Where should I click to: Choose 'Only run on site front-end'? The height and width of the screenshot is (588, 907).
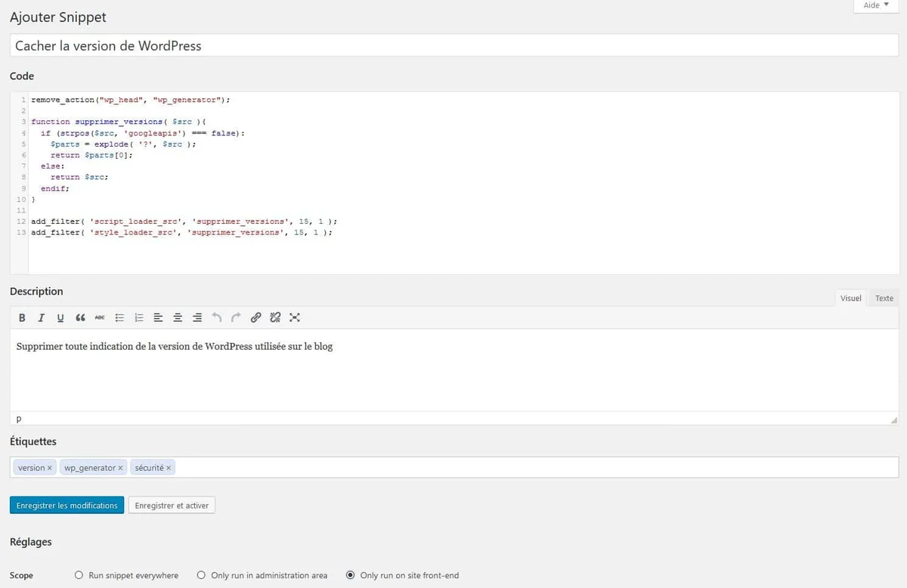pos(350,575)
